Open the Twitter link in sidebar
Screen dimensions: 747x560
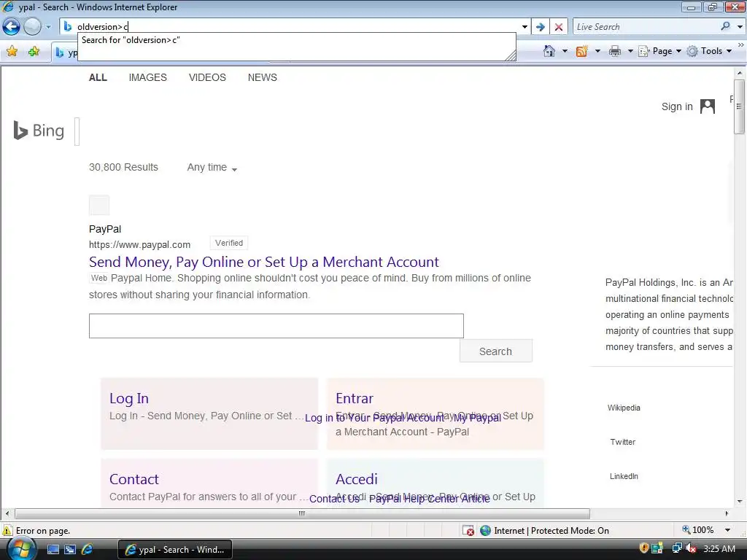point(623,442)
